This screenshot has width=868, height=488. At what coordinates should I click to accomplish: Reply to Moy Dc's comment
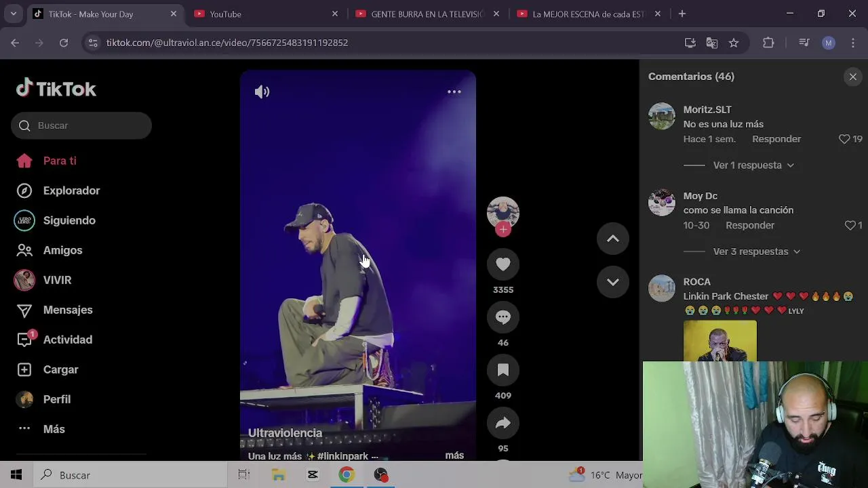(x=750, y=225)
